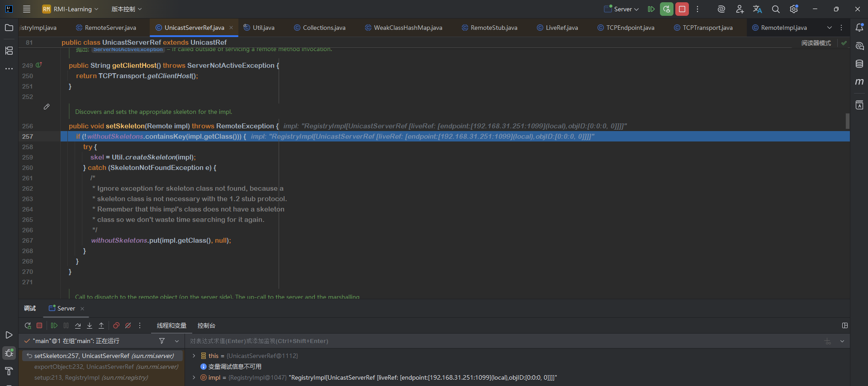Screen dimensions: 868x386
Task: Click the Step Out debug icon
Action: coord(101,325)
